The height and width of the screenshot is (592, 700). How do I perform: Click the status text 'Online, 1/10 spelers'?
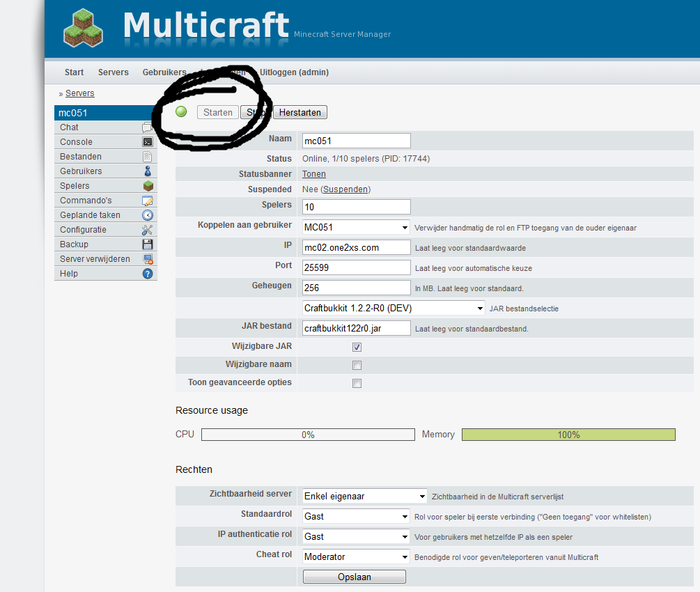341,159
